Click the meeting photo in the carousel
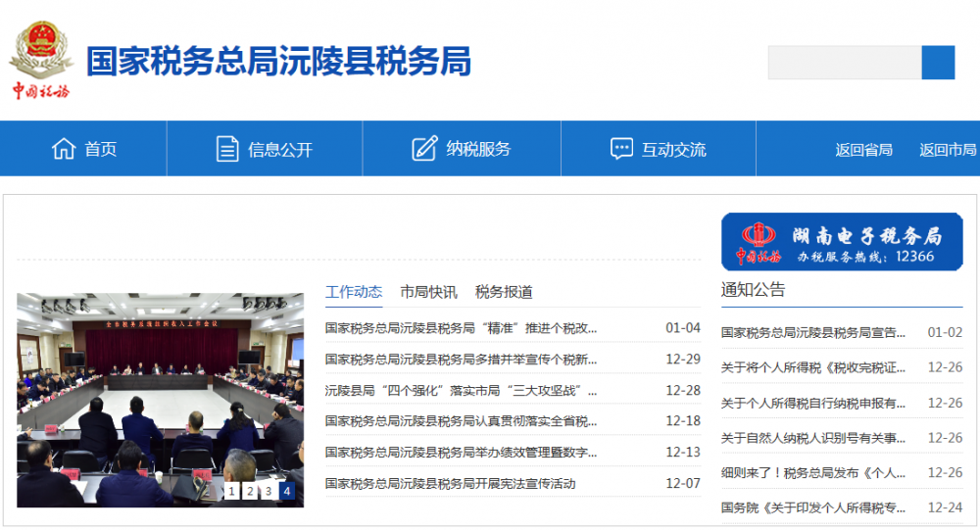 click(x=160, y=400)
